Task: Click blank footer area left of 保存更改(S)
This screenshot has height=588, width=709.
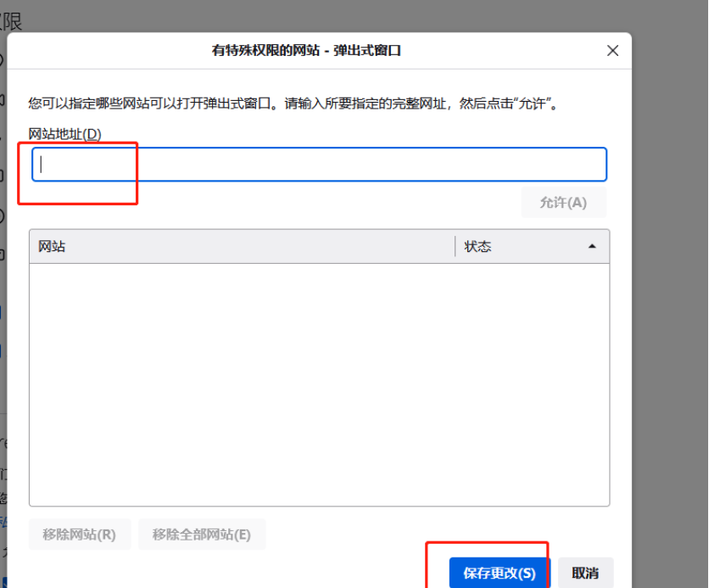Action: [254, 573]
